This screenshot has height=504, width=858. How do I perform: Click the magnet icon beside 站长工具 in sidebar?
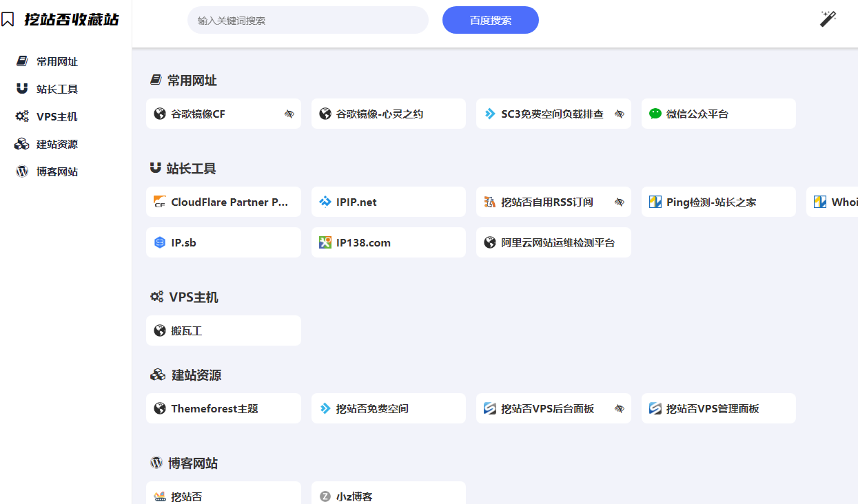click(22, 89)
